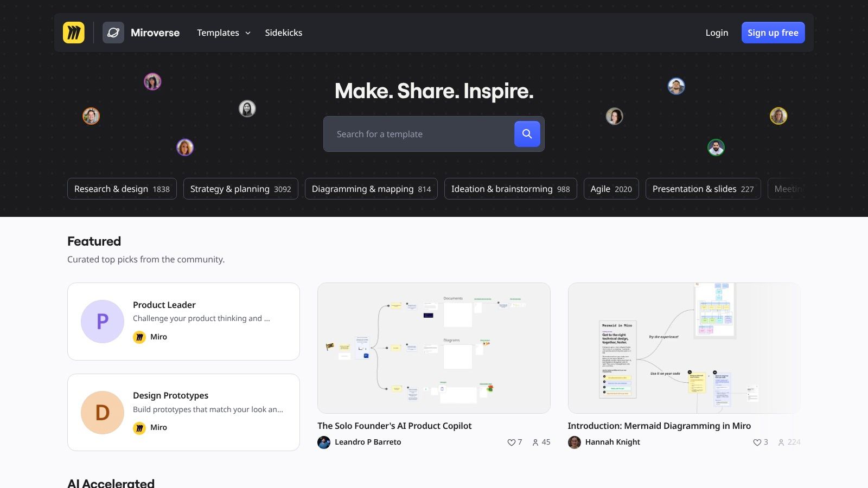Click the Sign up free button
Image resolution: width=868 pixels, height=488 pixels.
pyautogui.click(x=773, y=33)
